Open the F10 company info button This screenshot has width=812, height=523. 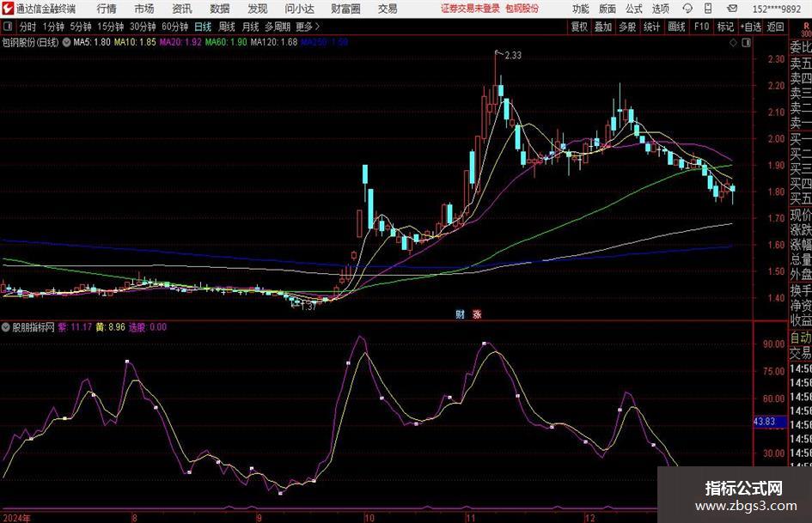click(x=702, y=27)
